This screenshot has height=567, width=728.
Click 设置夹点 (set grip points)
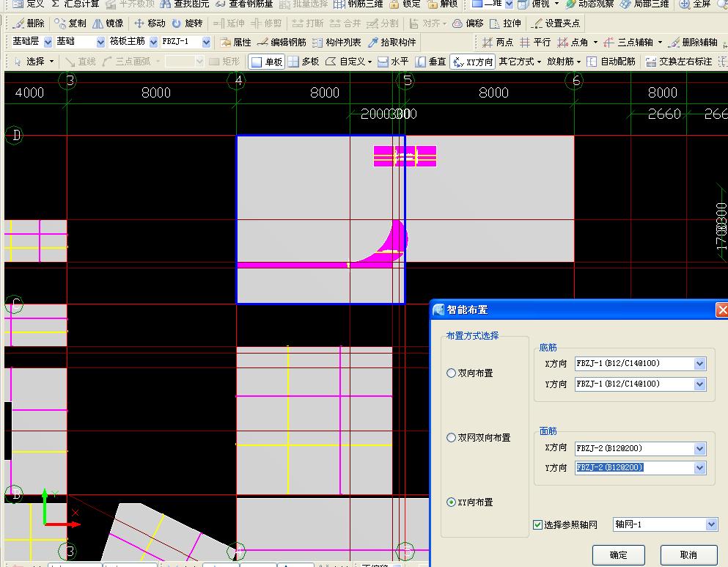pos(556,23)
